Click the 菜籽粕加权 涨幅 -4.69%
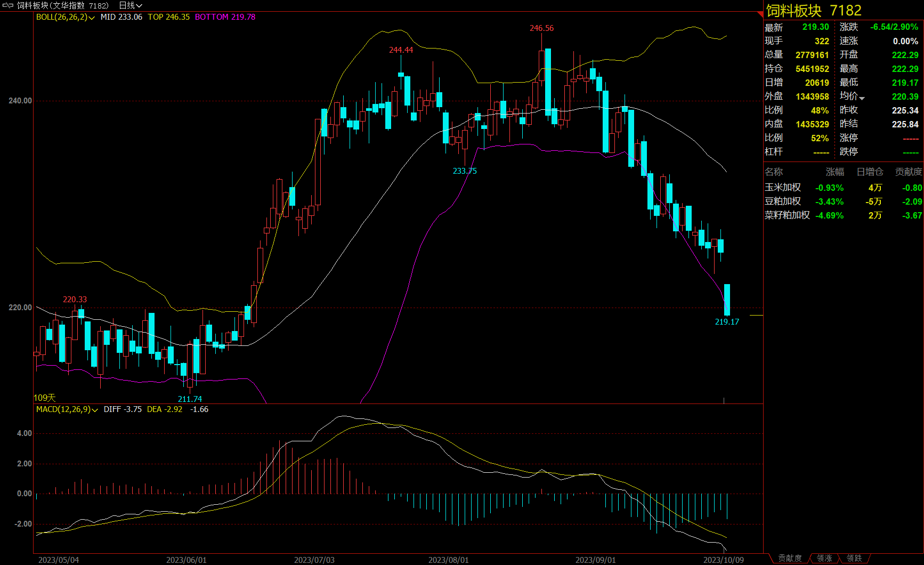The width and height of the screenshot is (924, 565). [829, 215]
